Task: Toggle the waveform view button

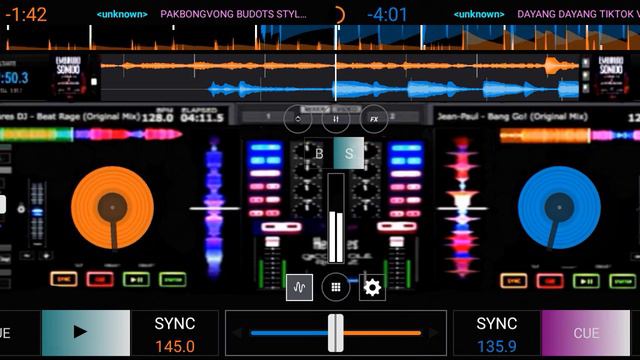Action: (300, 287)
